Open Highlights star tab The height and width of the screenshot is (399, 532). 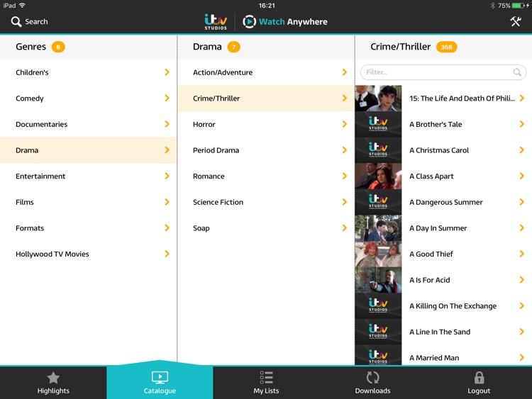pos(53,383)
